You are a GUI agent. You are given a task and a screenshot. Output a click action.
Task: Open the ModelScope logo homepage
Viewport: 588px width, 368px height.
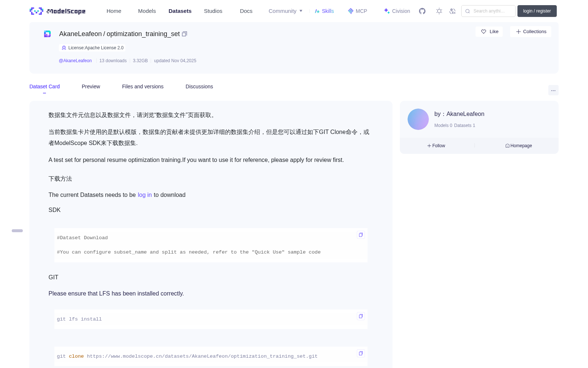tap(57, 11)
